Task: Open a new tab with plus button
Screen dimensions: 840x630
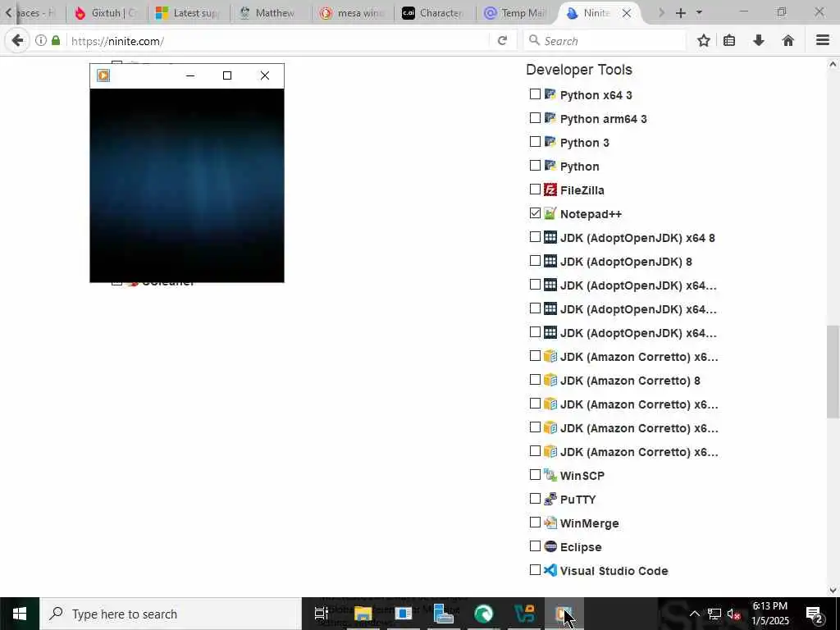Action: [x=680, y=13]
